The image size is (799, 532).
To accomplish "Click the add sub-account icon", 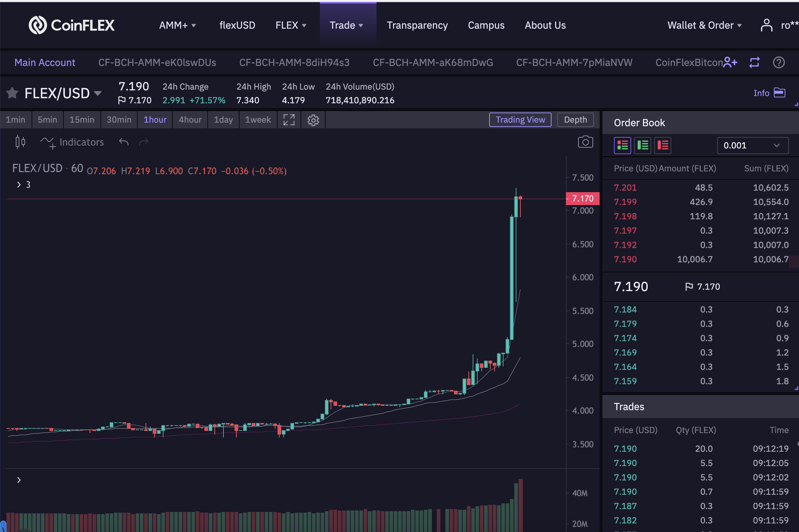I will (730, 62).
